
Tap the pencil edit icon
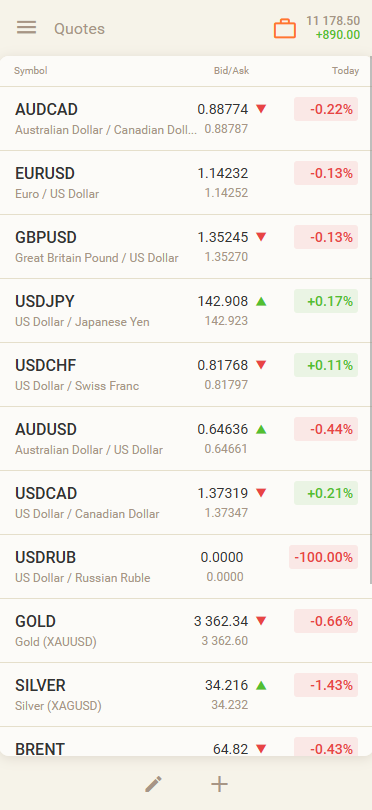click(153, 784)
